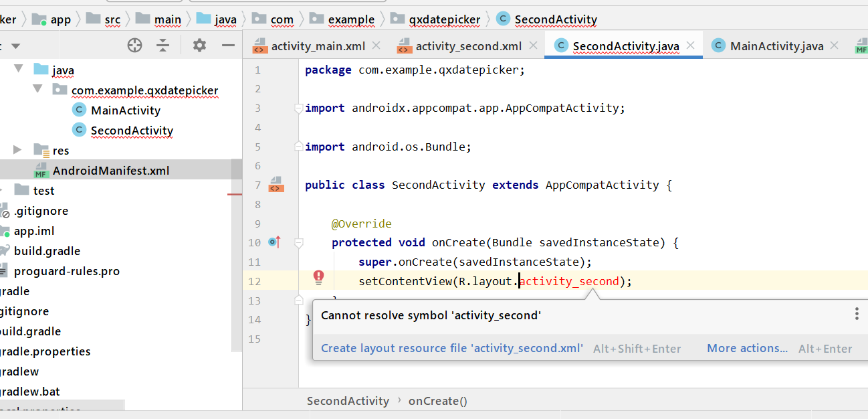Click the @Override annotation
This screenshot has width=868, height=419.
pos(362,224)
